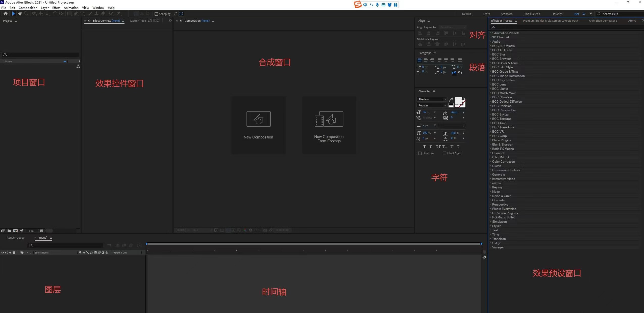Expand the Keying effects category

(490, 187)
